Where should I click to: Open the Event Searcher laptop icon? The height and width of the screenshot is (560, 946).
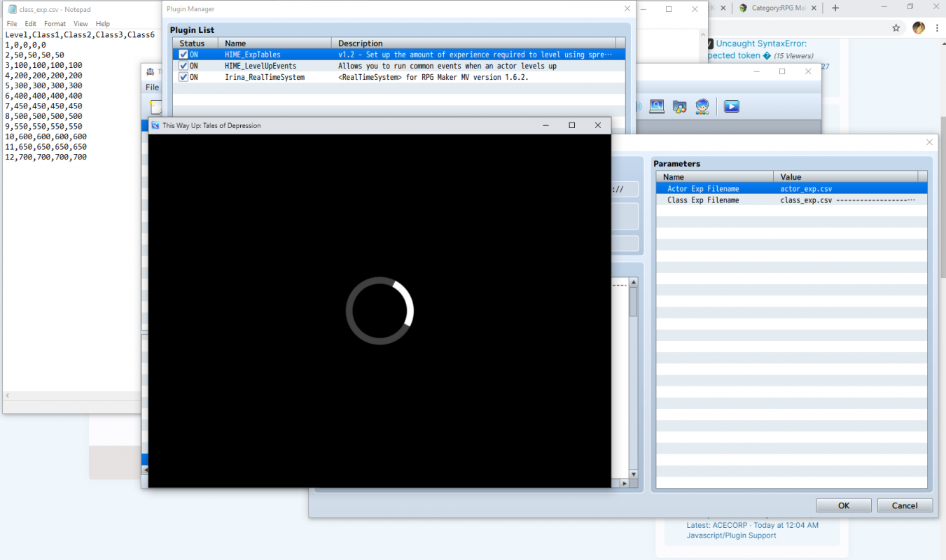click(657, 106)
